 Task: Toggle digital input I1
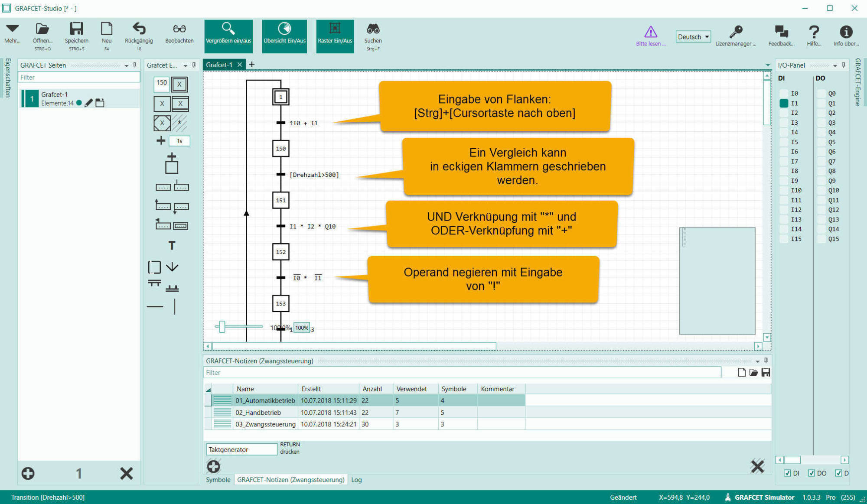(x=784, y=103)
